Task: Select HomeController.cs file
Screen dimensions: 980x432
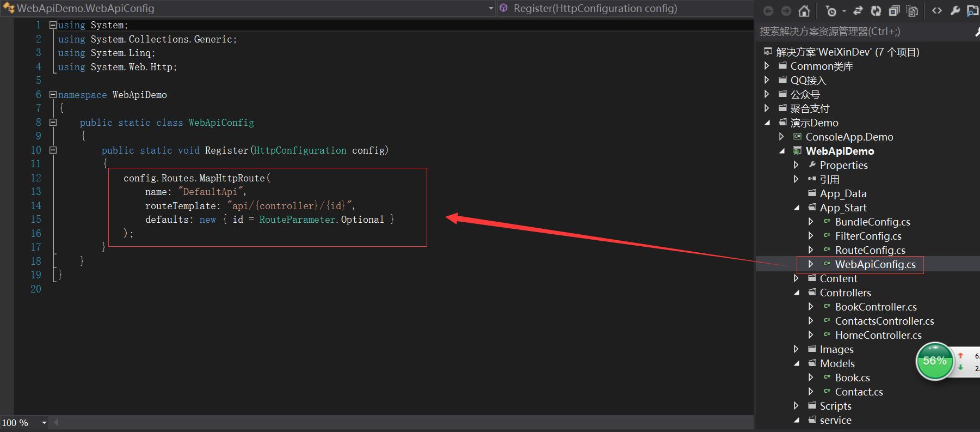Action: (x=878, y=335)
